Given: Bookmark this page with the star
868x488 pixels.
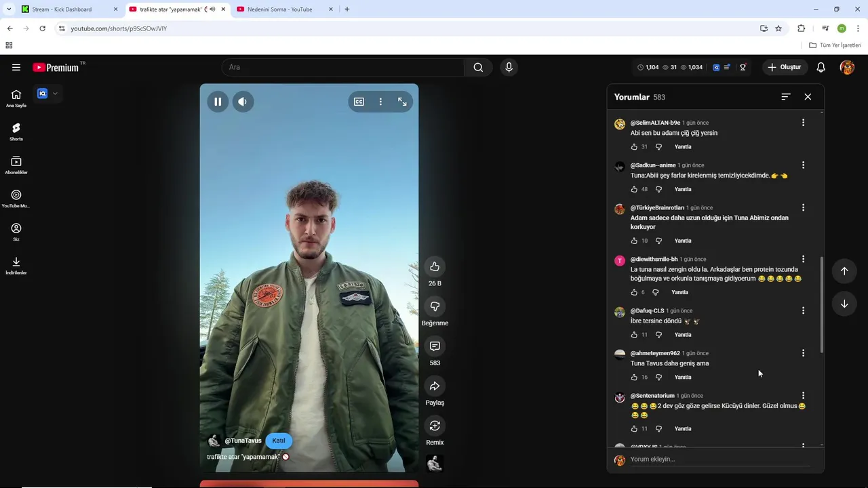Looking at the screenshot, I should (778, 28).
